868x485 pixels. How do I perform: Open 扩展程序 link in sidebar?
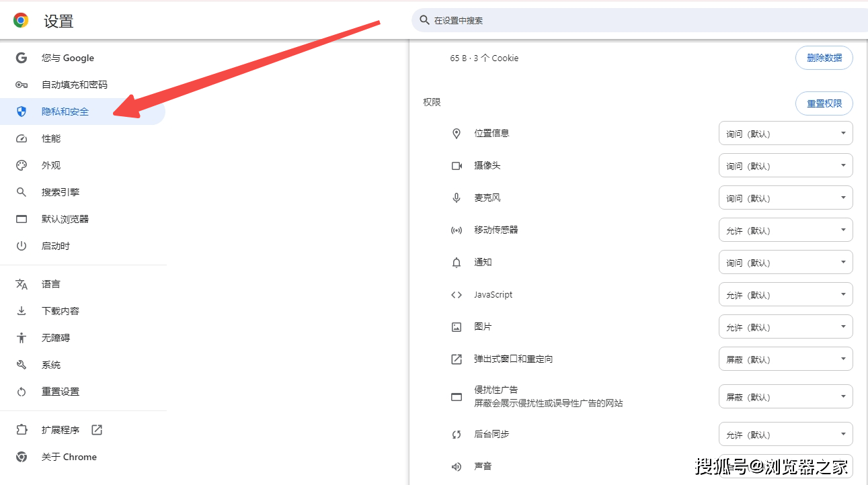pyautogui.click(x=83, y=430)
